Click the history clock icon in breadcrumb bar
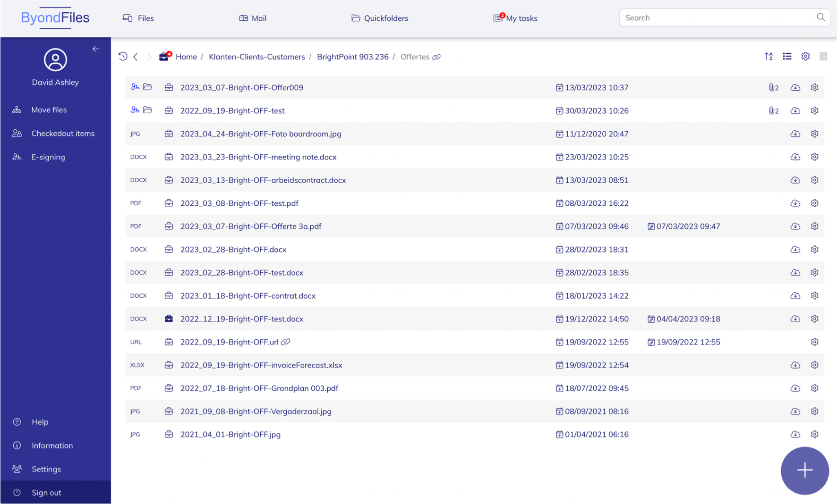 click(123, 57)
